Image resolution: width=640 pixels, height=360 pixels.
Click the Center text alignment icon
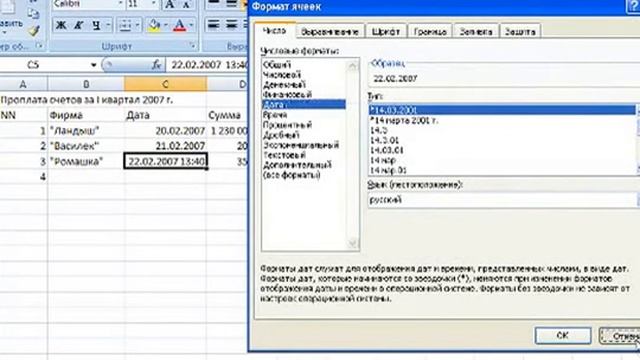pyautogui.click(x=231, y=25)
